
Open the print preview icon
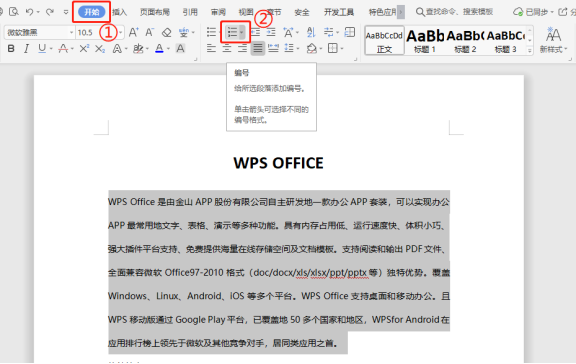click(13, 12)
